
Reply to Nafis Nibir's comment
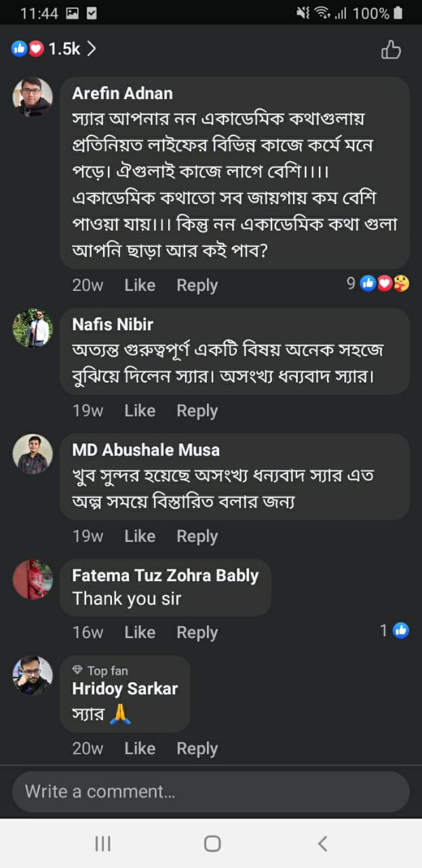[197, 411]
